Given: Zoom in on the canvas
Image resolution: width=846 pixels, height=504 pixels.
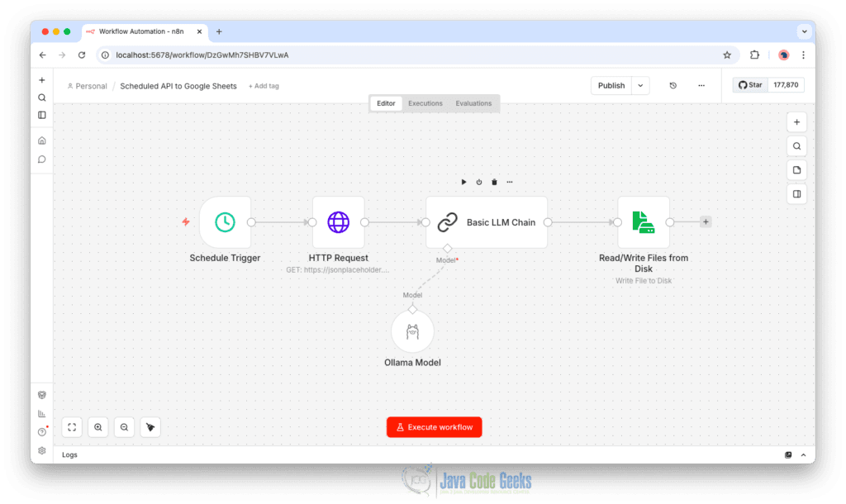Looking at the screenshot, I should [98, 427].
